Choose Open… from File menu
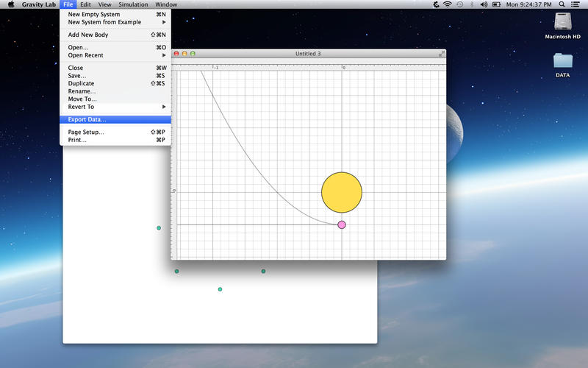Screen dimensions: 588x368 point(115,47)
